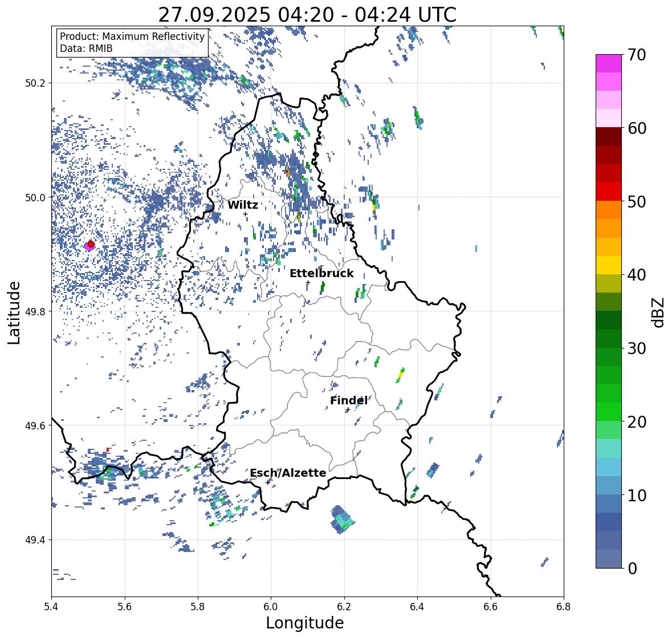Click the 70 tick on the colorbar
This screenshot has height=637, width=672.
pos(637,55)
